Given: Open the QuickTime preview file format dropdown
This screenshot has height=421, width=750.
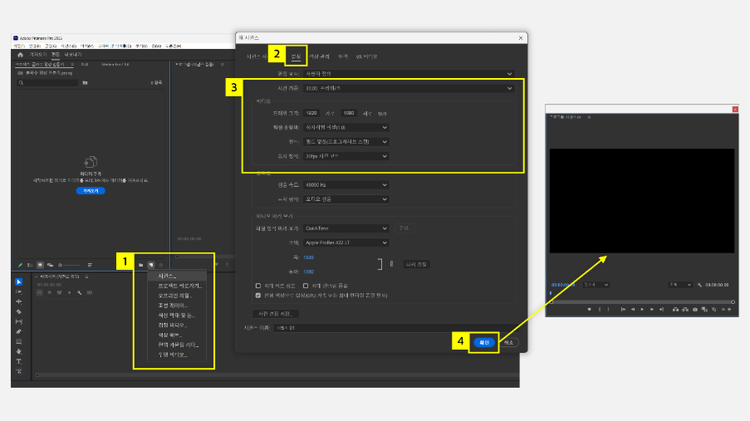Looking at the screenshot, I should pyautogui.click(x=345, y=228).
